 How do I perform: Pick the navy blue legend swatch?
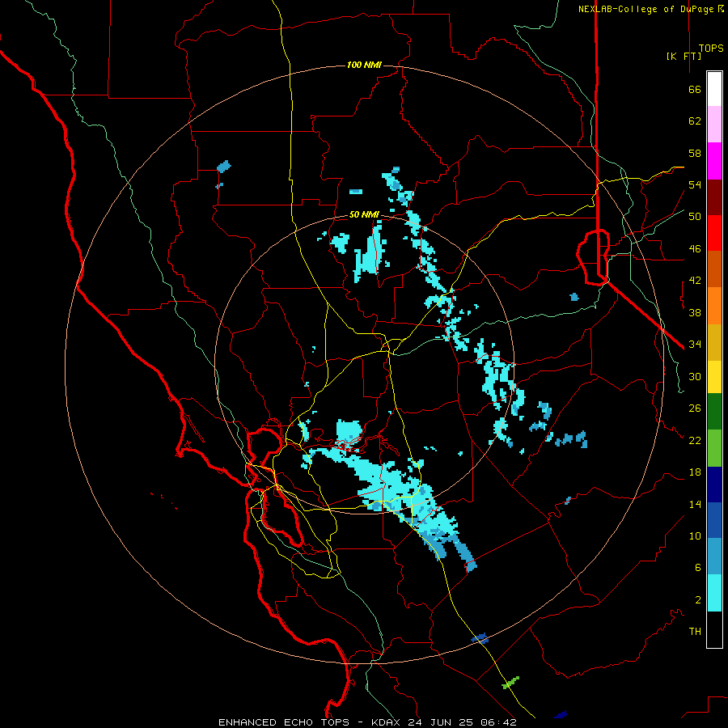tap(714, 485)
